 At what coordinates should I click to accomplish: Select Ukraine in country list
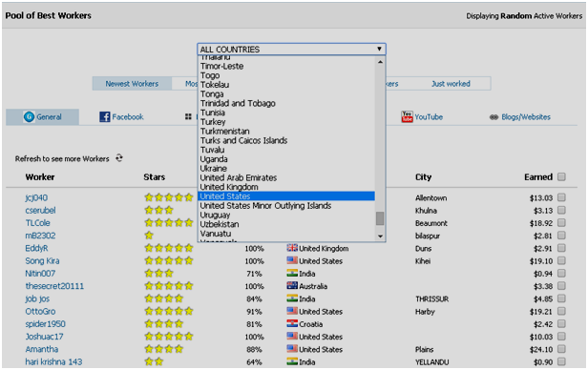(x=286, y=168)
